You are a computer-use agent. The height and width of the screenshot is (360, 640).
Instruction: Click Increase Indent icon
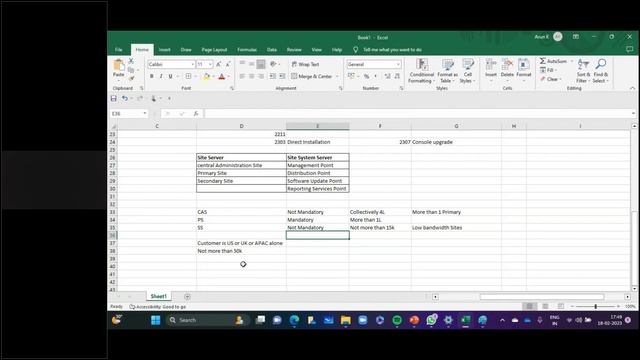click(x=282, y=76)
